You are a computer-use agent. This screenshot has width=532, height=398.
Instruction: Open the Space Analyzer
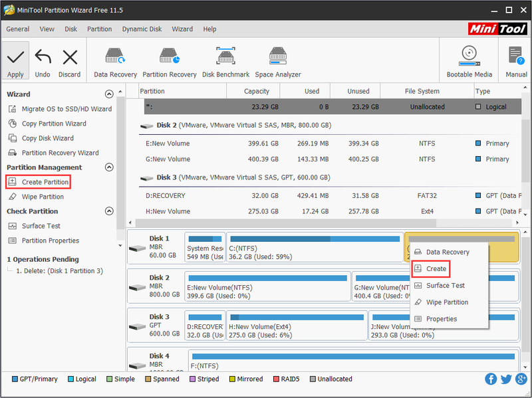278,62
